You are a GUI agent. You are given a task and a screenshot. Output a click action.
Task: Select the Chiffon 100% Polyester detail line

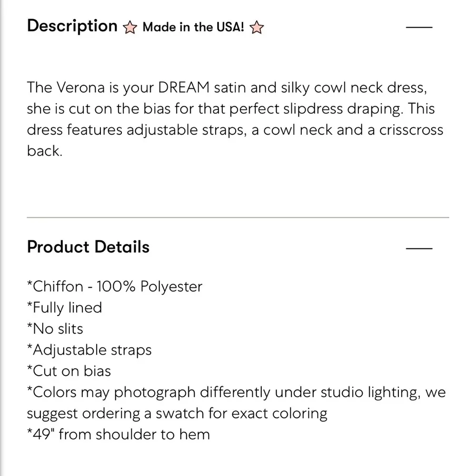tap(115, 287)
